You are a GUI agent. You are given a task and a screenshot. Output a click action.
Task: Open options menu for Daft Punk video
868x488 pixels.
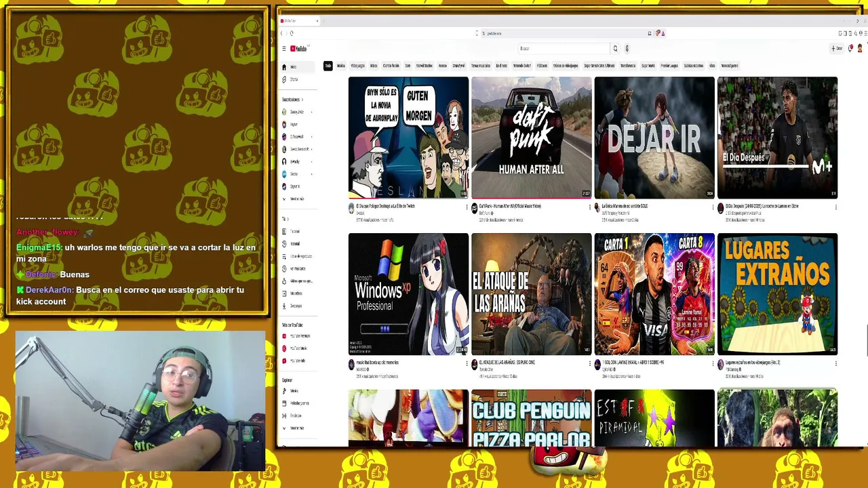pos(589,207)
